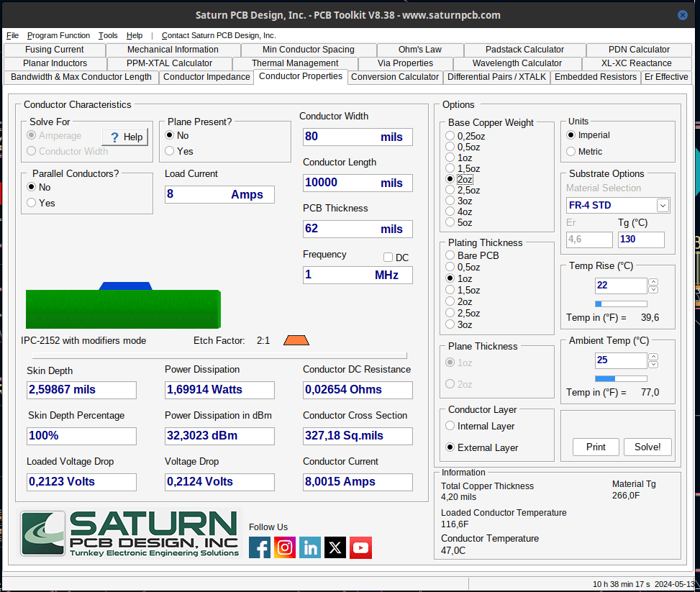Click the Frequency MHz input field
The image size is (700, 592).
[x=358, y=275]
